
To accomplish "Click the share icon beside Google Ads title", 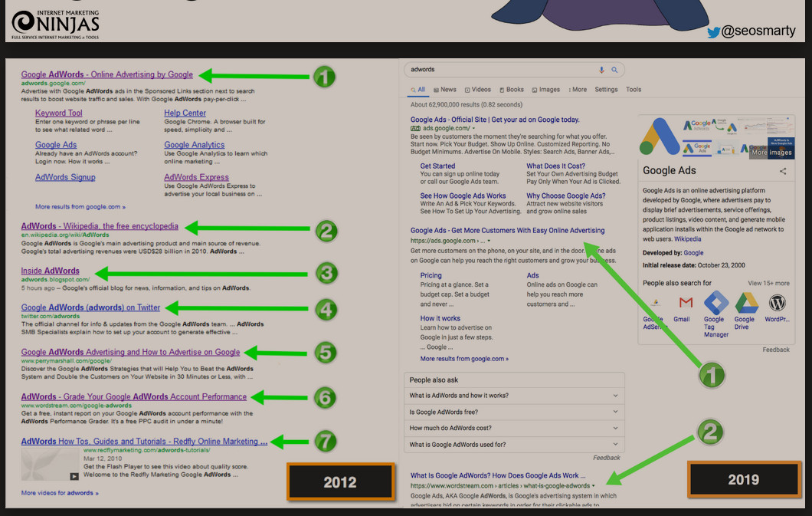I will coord(783,171).
